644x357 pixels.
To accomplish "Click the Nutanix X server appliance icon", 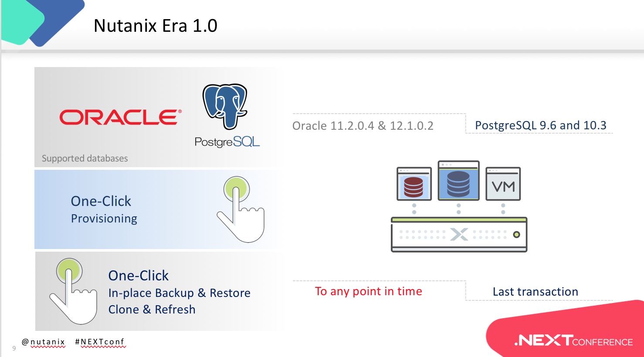I will tap(459, 235).
